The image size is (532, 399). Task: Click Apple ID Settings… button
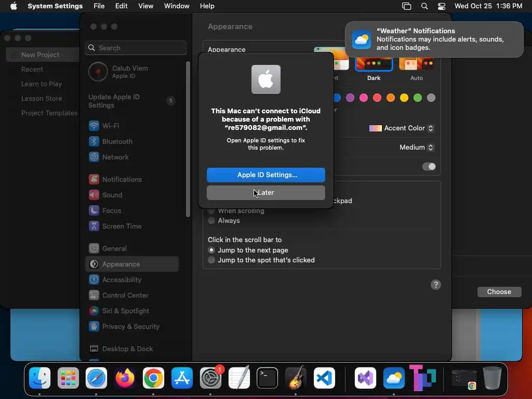(x=266, y=175)
